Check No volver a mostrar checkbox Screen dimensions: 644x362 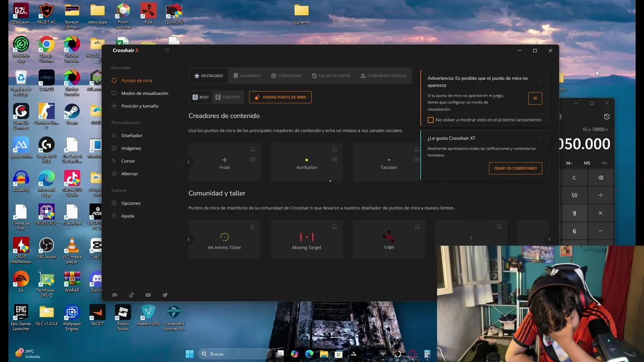point(431,120)
